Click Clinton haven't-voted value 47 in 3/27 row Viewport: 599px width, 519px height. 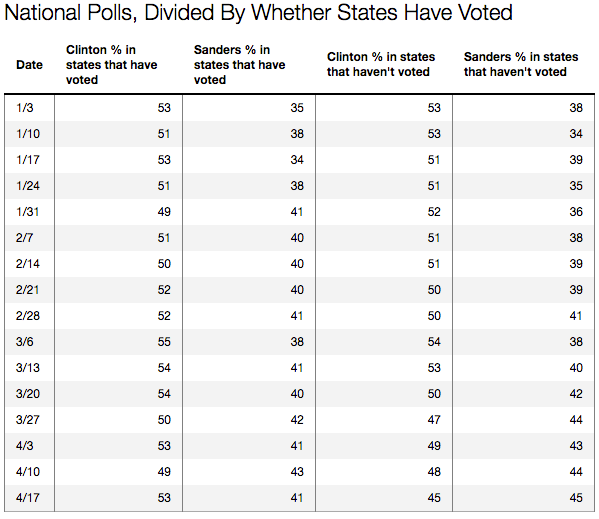click(434, 420)
